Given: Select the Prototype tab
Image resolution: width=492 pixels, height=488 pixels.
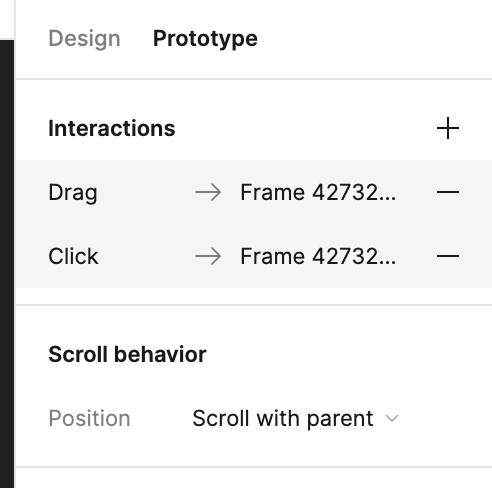Looking at the screenshot, I should pos(205,39).
